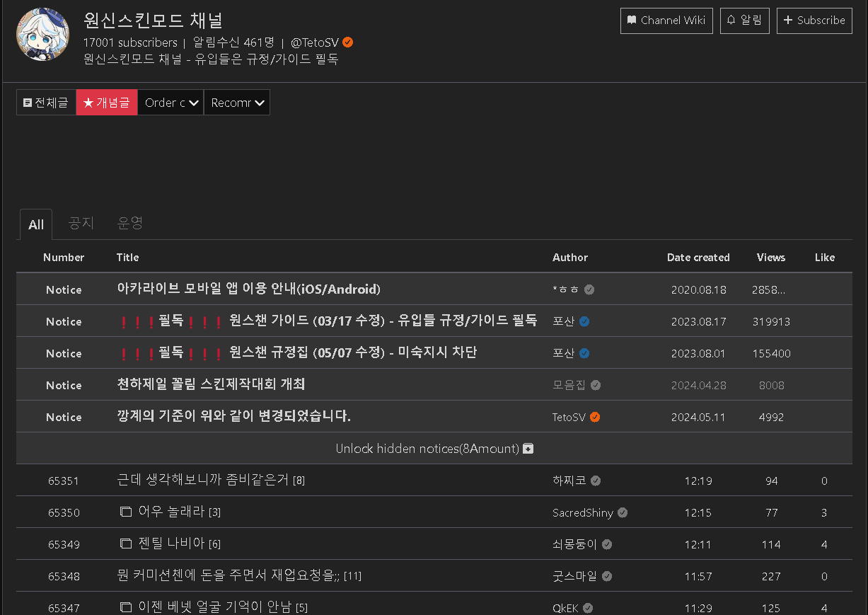
Task: Open the 원신스킨모드 채널 title link
Action: [x=153, y=20]
